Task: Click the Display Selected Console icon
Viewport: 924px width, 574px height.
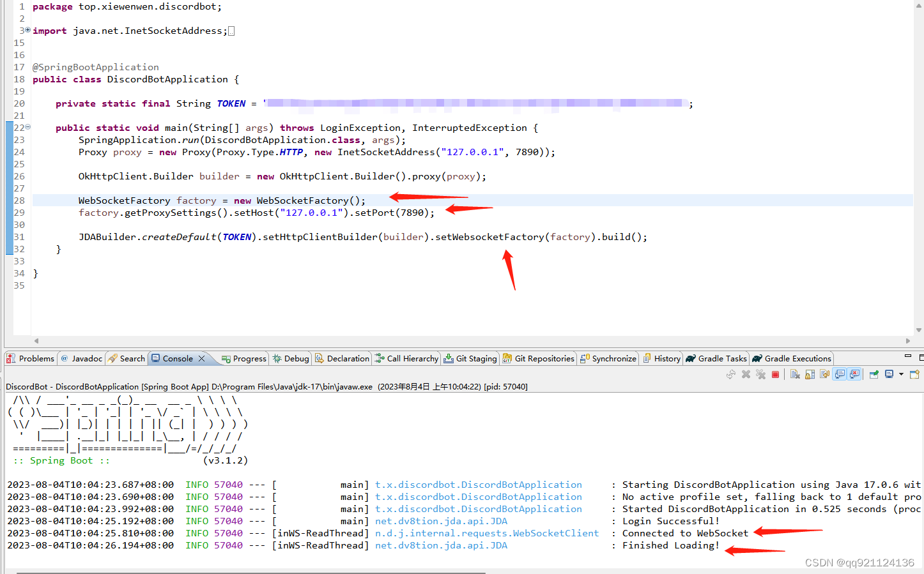Action: coord(889,375)
